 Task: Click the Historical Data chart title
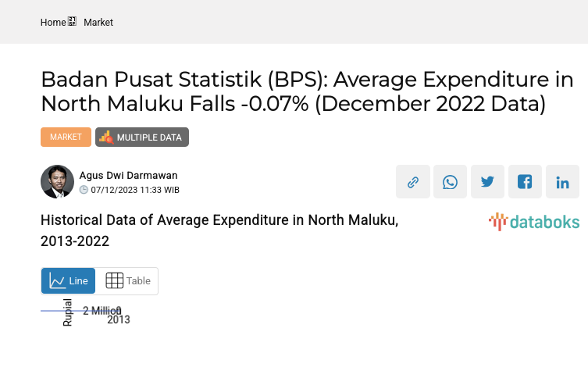pyautogui.click(x=219, y=230)
